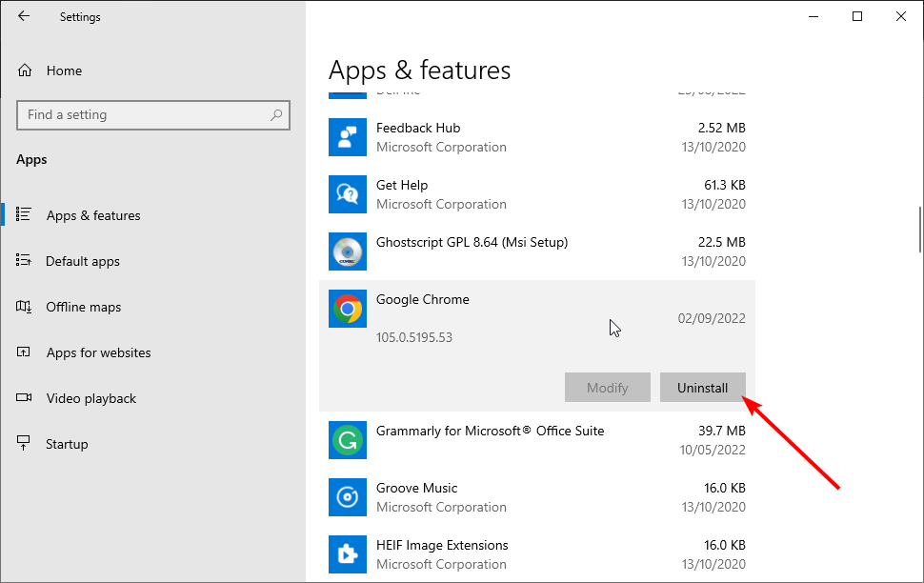This screenshot has height=583, width=924.
Task: Select Feedback Hub in app list
Action: click(x=537, y=137)
